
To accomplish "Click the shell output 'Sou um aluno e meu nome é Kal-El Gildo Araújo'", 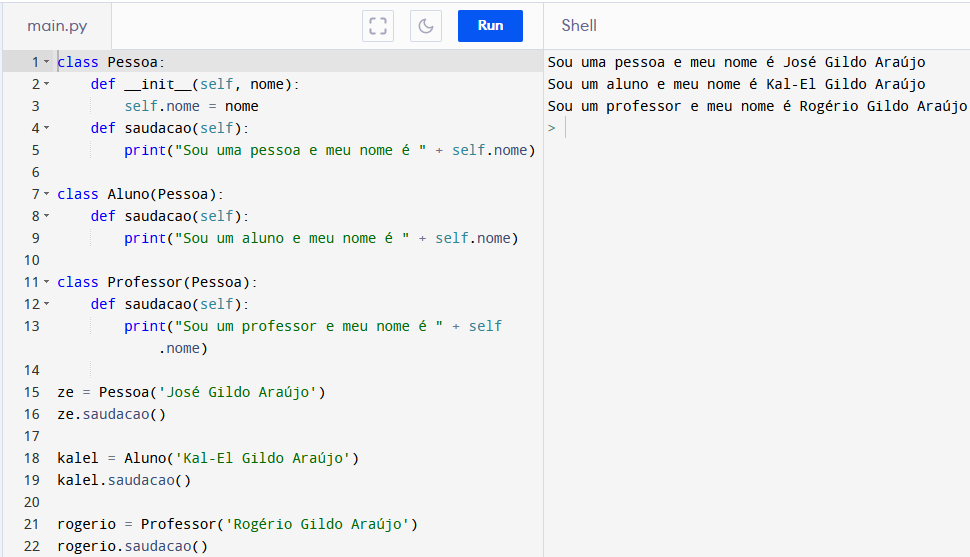I will pyautogui.click(x=736, y=84).
